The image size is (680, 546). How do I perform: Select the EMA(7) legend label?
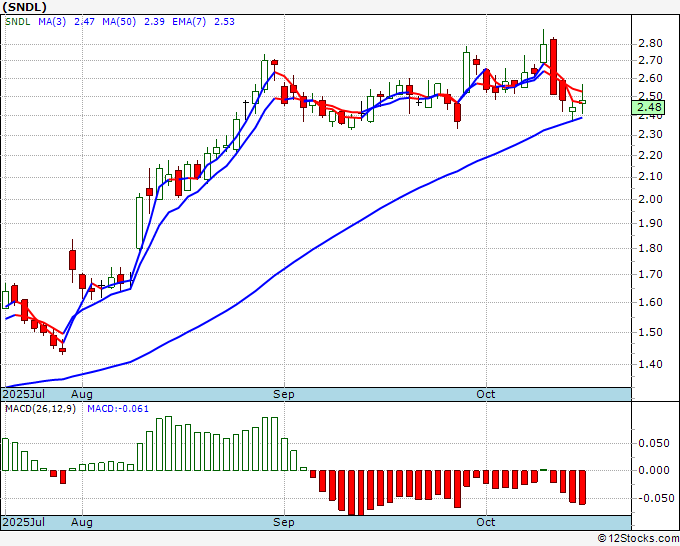coord(189,22)
